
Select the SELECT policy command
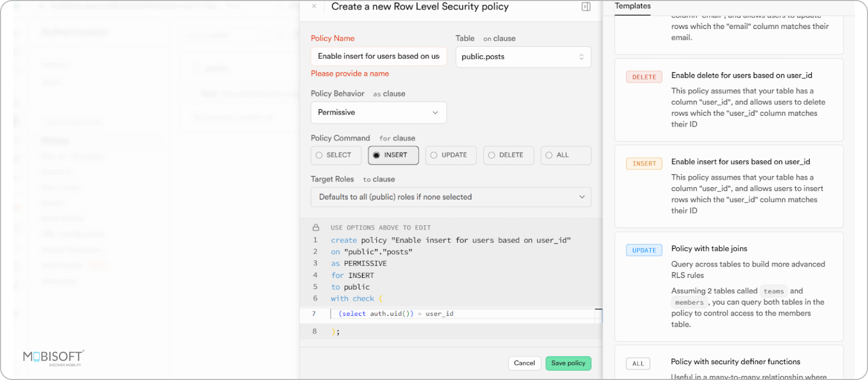(x=336, y=155)
